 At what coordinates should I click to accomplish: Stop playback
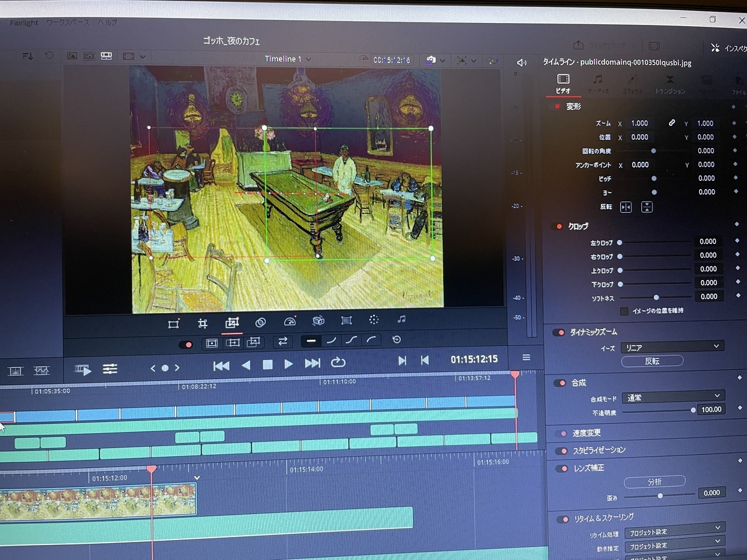point(267,365)
